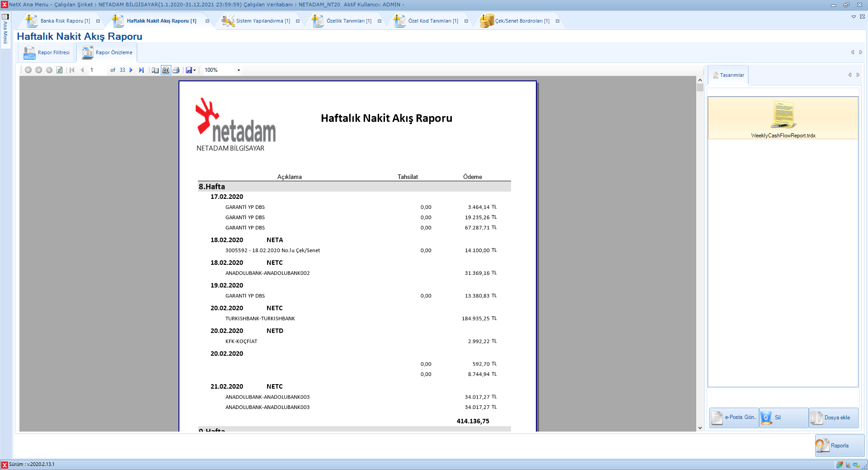
Task: Open the Sistem Yapılandırma tab
Action: pos(263,21)
